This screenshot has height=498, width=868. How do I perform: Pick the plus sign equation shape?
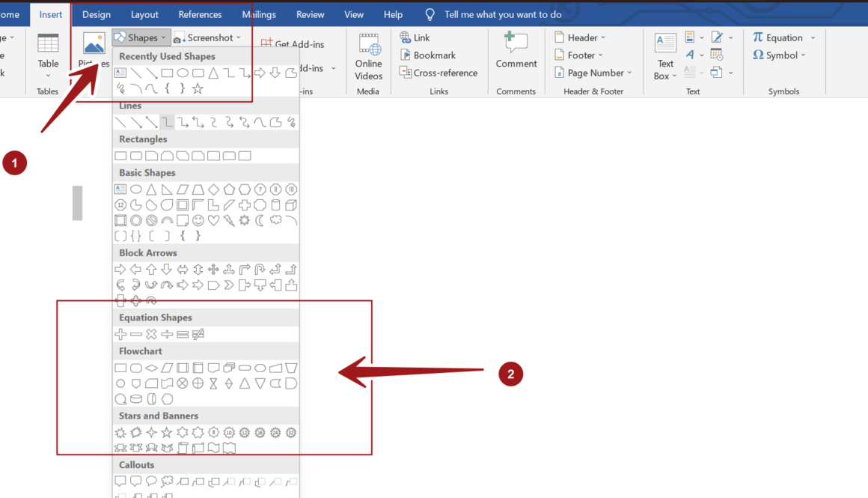[120, 335]
